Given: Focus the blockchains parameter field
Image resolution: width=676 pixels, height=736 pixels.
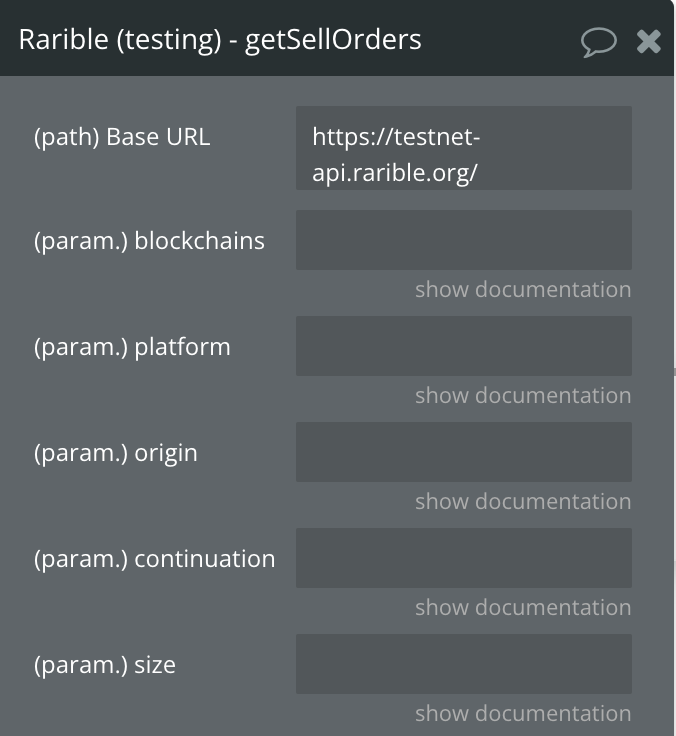Looking at the screenshot, I should pos(463,240).
